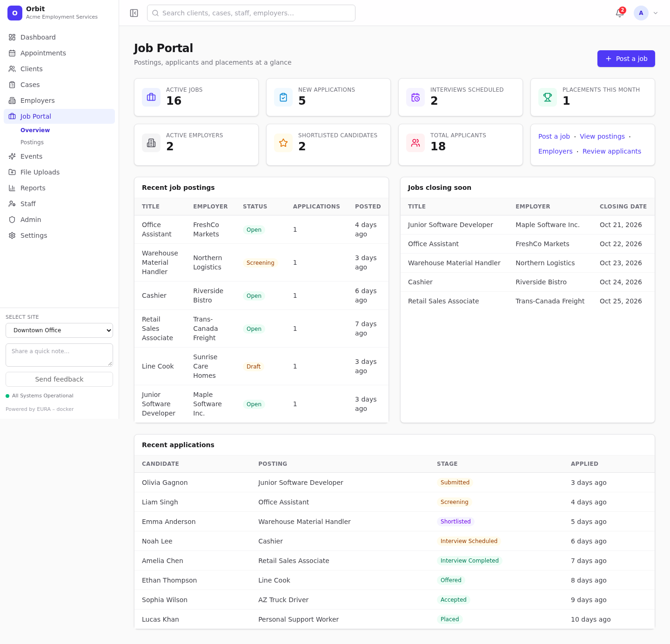Go to Clients in the sidebar
The image size is (670, 644).
click(59, 69)
